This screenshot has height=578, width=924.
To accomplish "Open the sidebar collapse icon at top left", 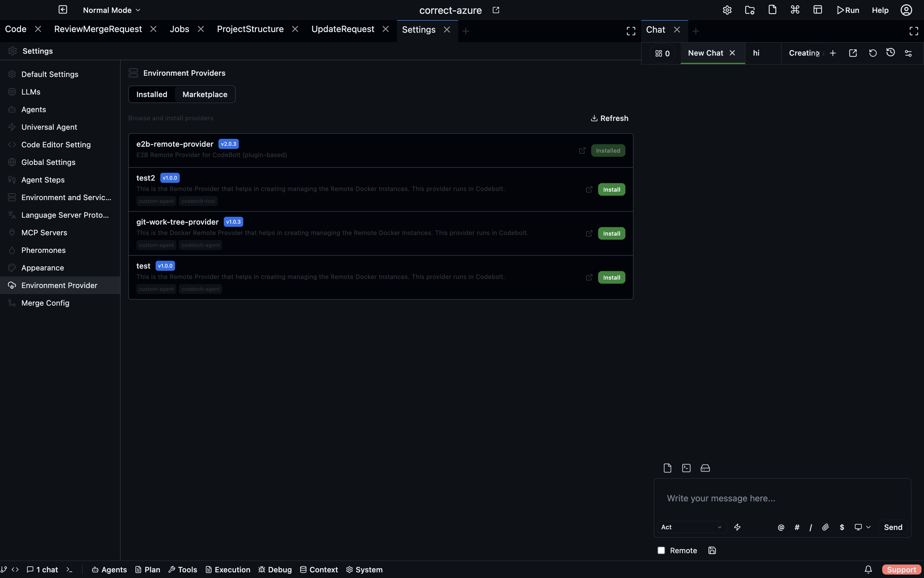I will click(63, 10).
